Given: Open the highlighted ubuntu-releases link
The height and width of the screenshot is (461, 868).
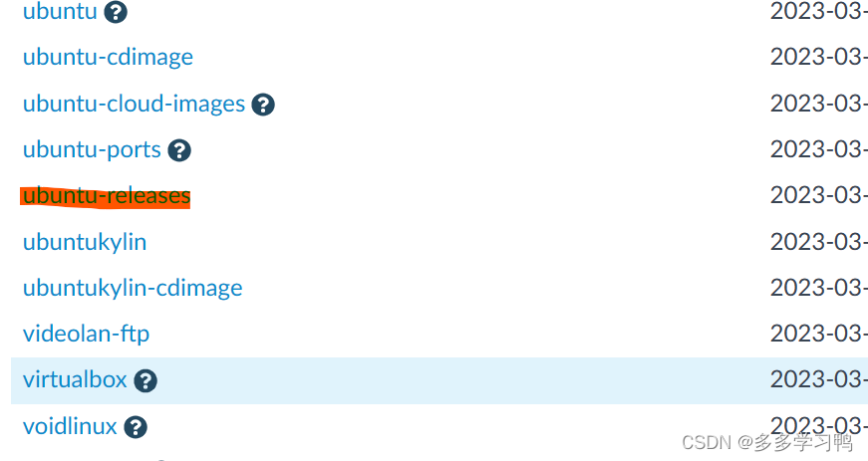Looking at the screenshot, I should 107,196.
